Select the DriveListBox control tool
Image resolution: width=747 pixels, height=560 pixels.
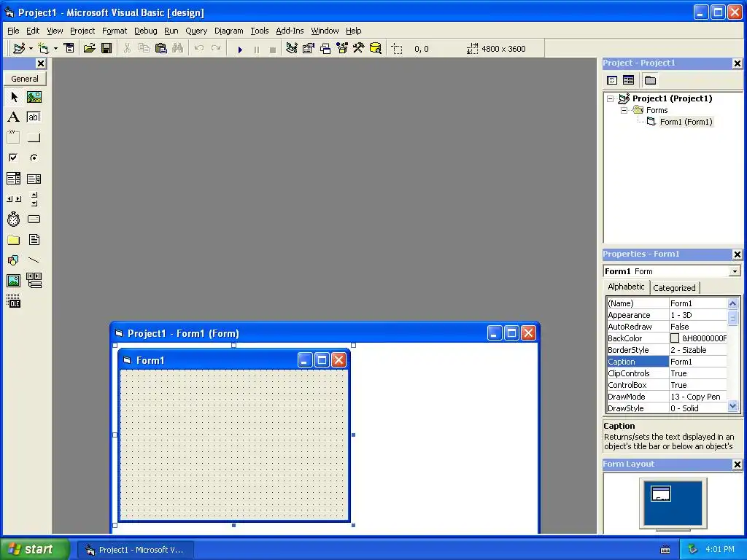click(x=34, y=219)
